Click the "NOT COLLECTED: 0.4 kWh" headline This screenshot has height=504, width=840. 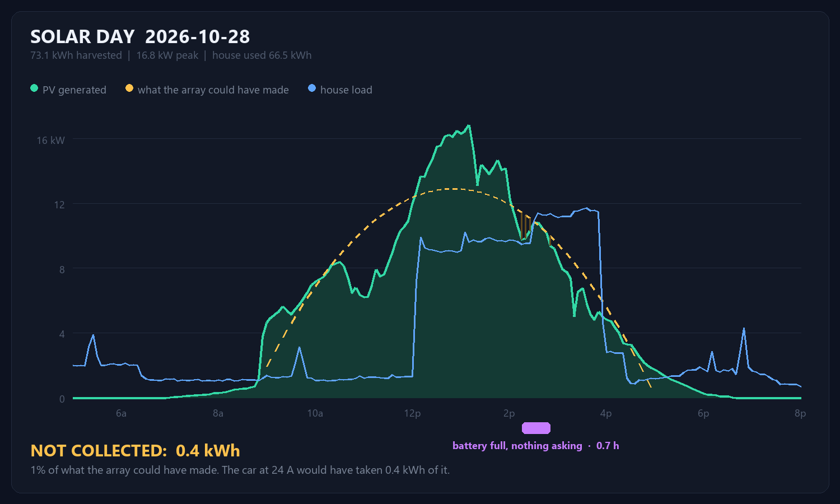(x=136, y=451)
